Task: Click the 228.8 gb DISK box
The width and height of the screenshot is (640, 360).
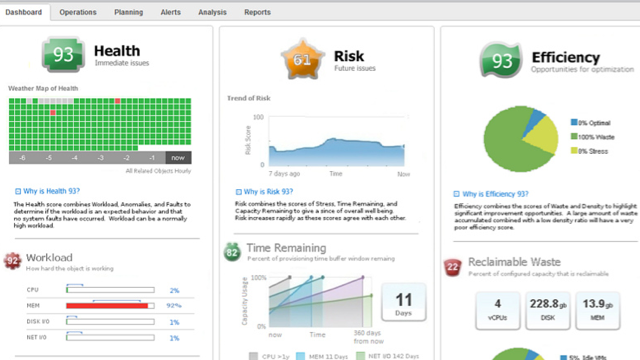Action: [547, 311]
